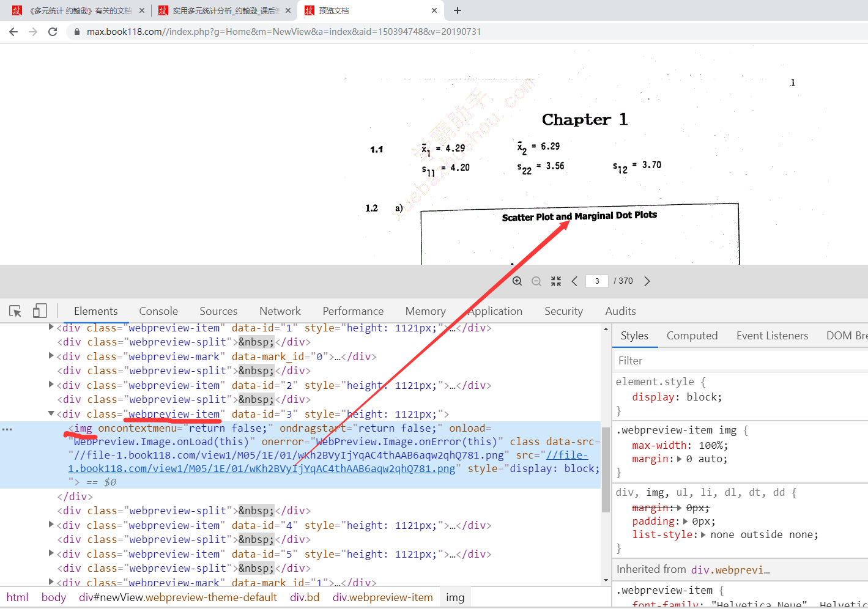Click the zoom in magnifier on the preview

[x=517, y=281]
